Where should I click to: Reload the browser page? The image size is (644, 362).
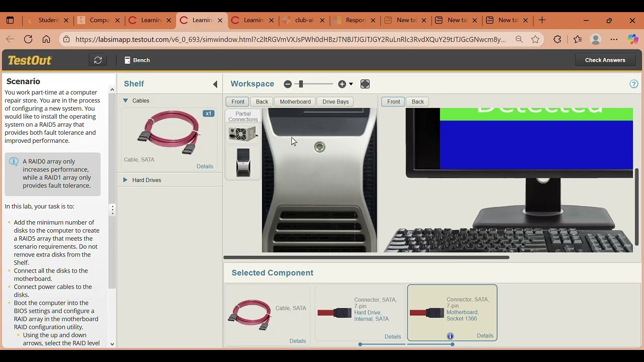click(28, 39)
